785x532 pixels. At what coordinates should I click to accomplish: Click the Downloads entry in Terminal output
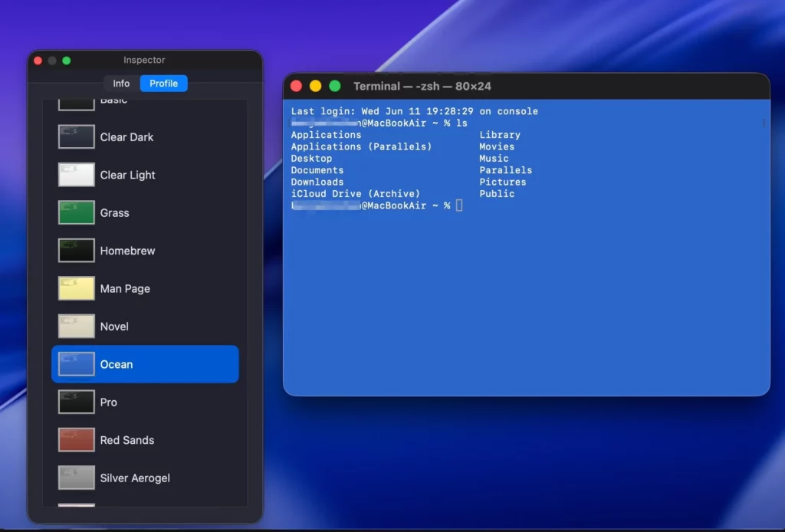[x=317, y=182]
